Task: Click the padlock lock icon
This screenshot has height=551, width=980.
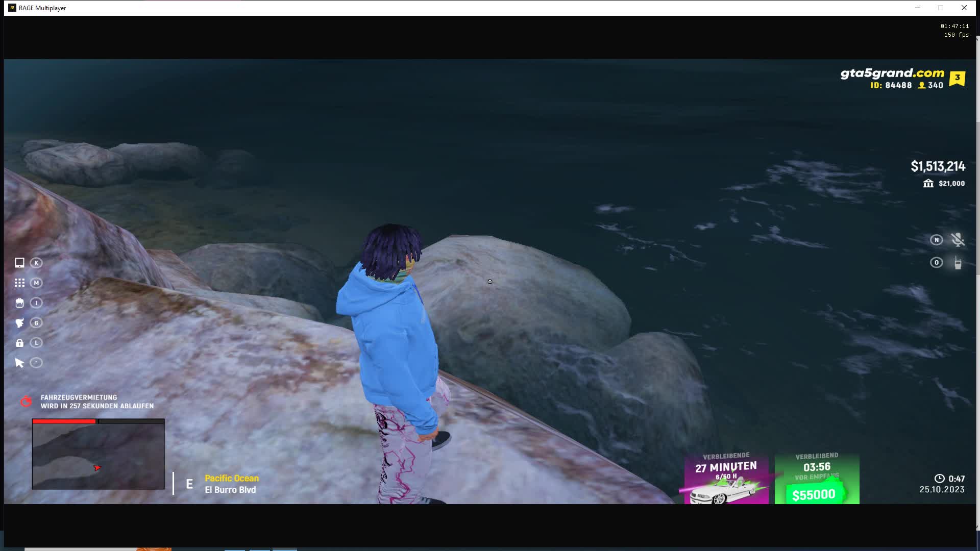Action: pyautogui.click(x=19, y=343)
